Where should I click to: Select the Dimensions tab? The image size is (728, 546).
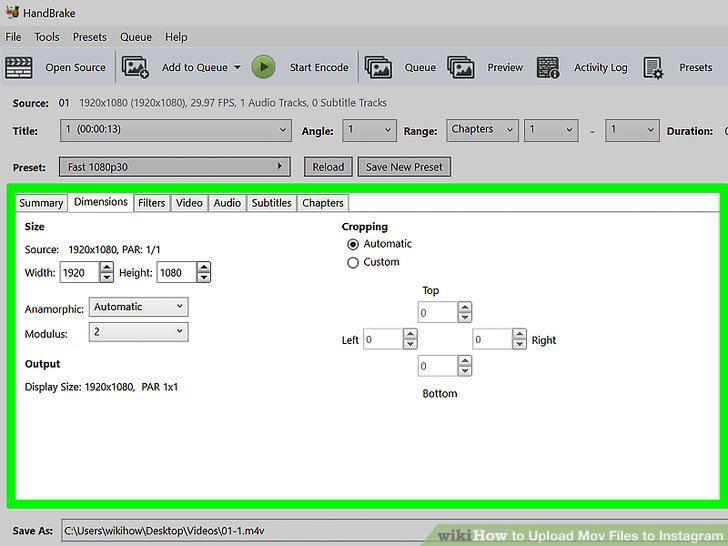pyautogui.click(x=101, y=202)
